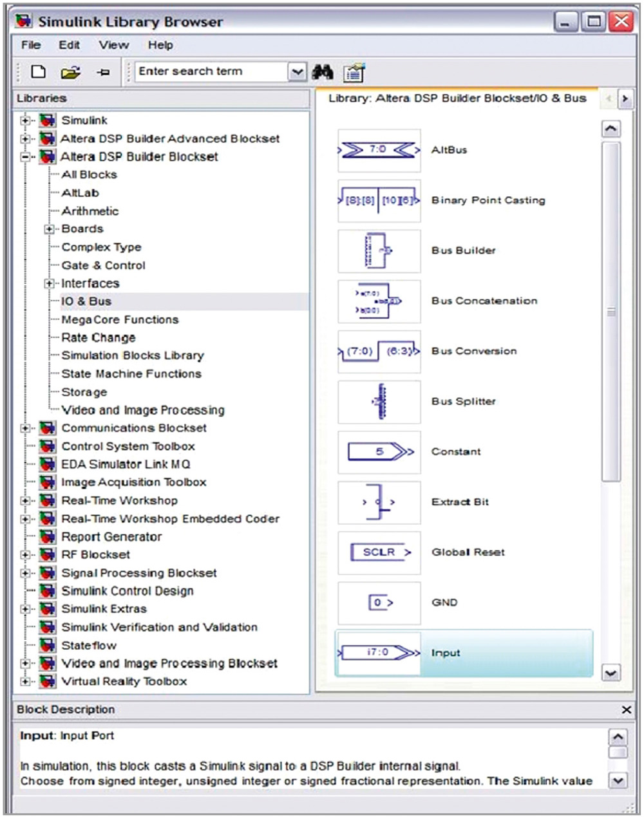The width and height of the screenshot is (644, 817).
Task: Expand Altera DSP Builder Advanced Blockset node
Action: (26, 138)
